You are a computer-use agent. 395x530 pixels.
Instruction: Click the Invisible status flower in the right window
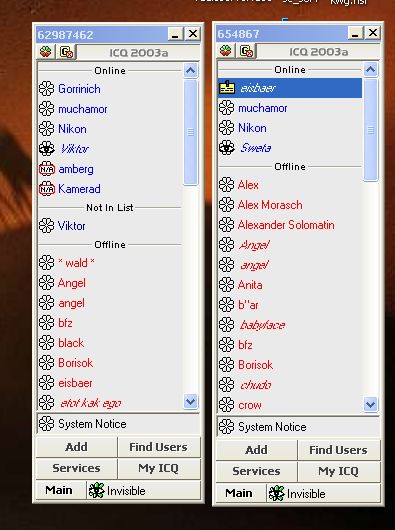[277, 494]
